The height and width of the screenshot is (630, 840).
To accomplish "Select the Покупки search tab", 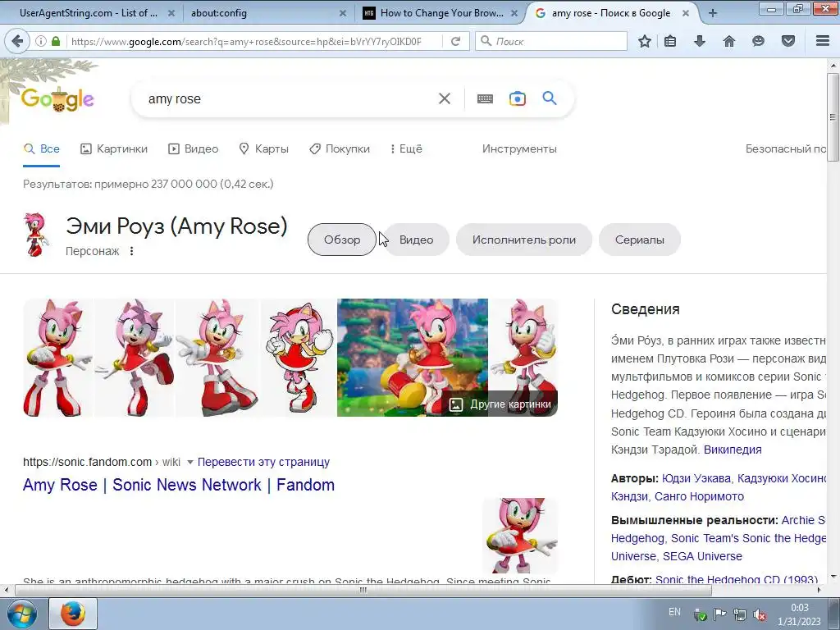I will [340, 149].
